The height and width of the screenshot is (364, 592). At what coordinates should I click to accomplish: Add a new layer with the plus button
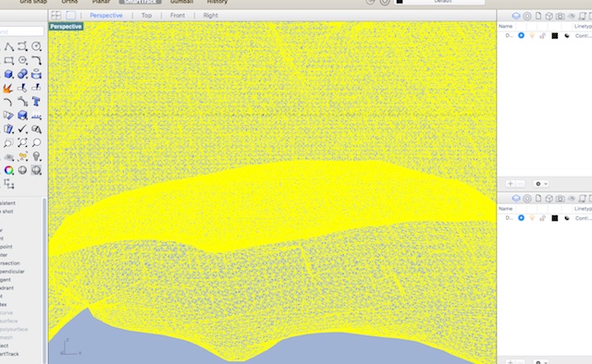tap(511, 184)
